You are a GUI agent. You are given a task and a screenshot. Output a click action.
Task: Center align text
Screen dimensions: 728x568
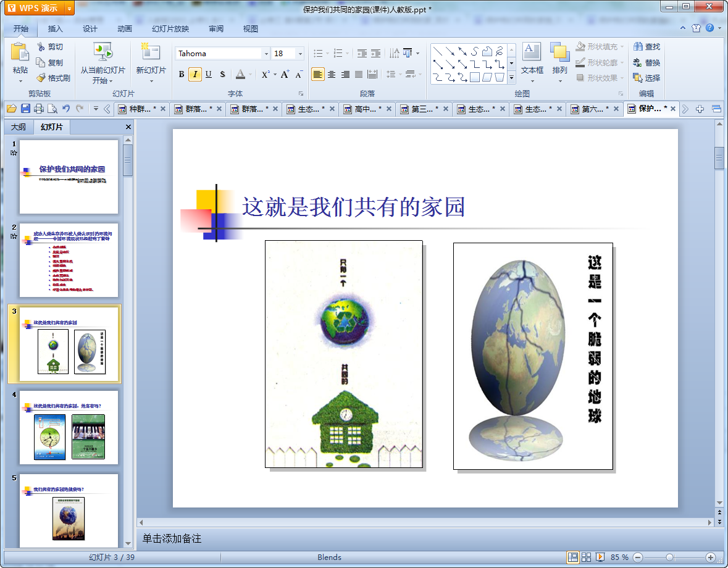click(332, 74)
